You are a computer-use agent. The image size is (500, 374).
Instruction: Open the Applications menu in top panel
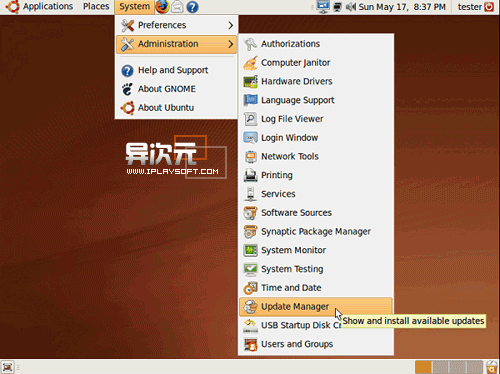point(48,6)
